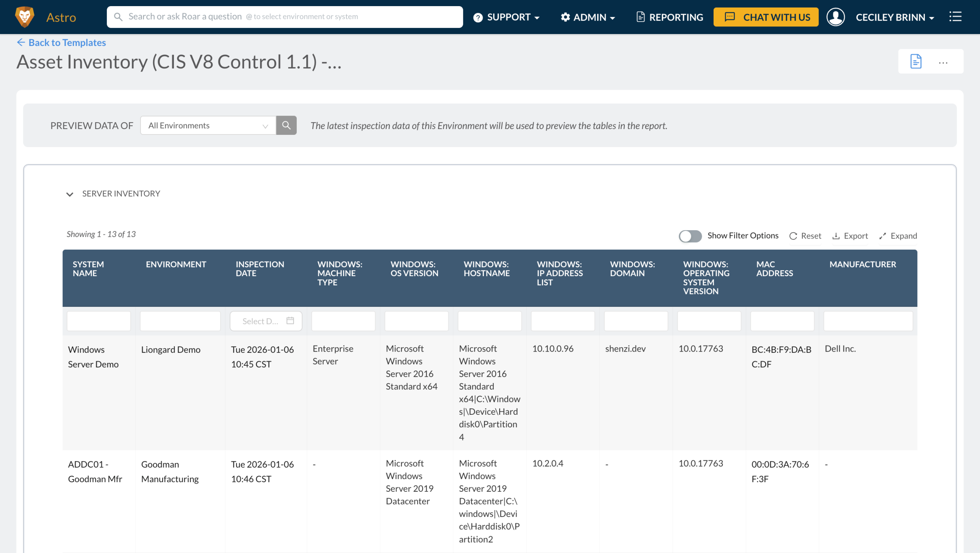The height and width of the screenshot is (553, 980).
Task: Click the search magnifier in the Roar search bar
Action: point(118,17)
